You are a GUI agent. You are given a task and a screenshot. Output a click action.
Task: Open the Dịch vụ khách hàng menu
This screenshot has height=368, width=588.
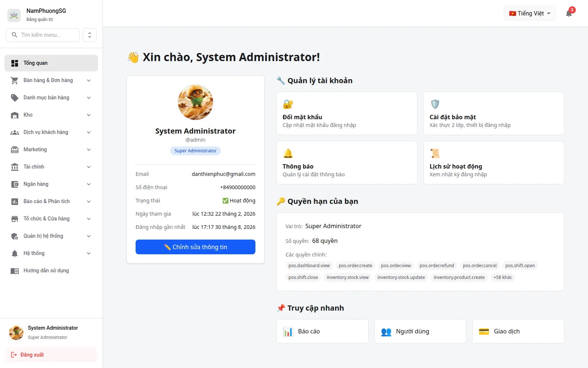pos(51,132)
